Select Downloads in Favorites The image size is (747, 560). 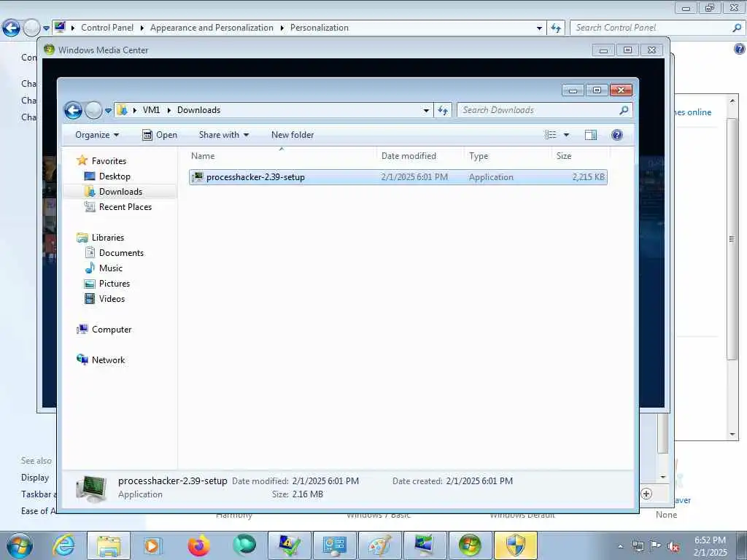(x=120, y=192)
